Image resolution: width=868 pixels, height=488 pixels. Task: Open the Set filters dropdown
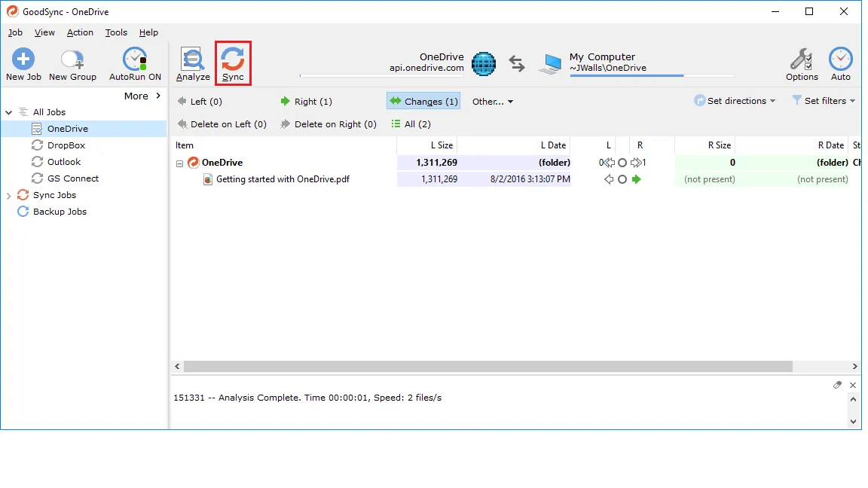pos(824,101)
